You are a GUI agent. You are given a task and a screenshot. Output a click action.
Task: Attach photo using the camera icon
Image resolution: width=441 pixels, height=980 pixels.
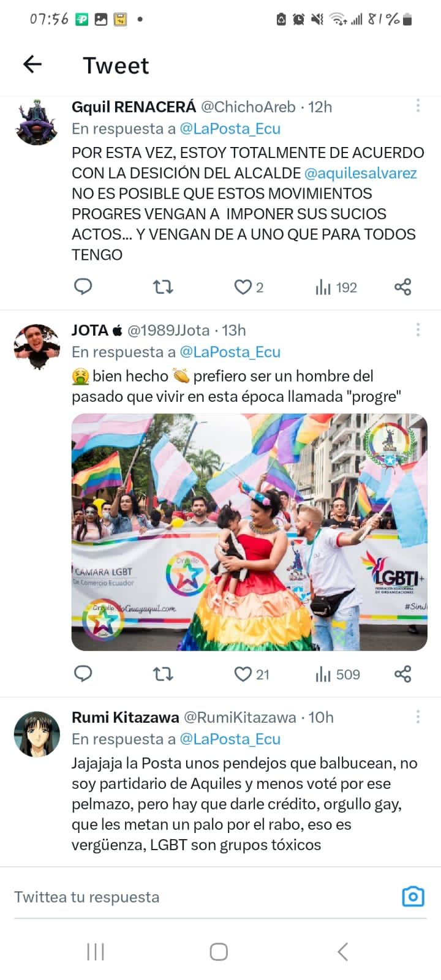[413, 897]
